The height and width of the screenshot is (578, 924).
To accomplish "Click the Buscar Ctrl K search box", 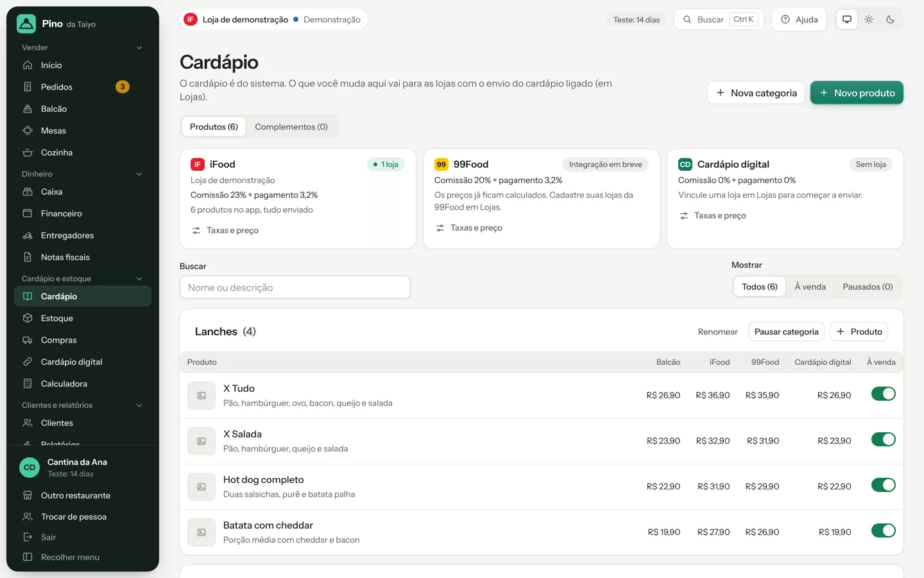I will tap(719, 19).
